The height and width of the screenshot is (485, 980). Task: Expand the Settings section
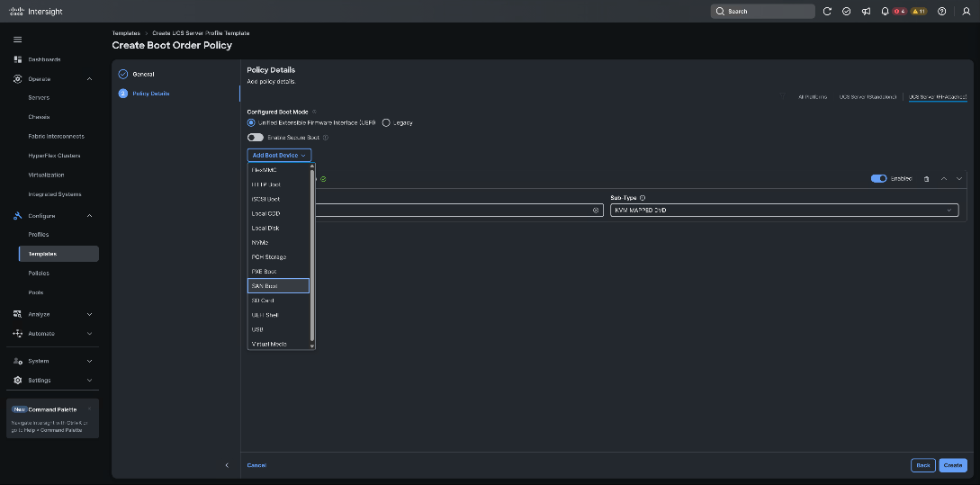[89, 380]
